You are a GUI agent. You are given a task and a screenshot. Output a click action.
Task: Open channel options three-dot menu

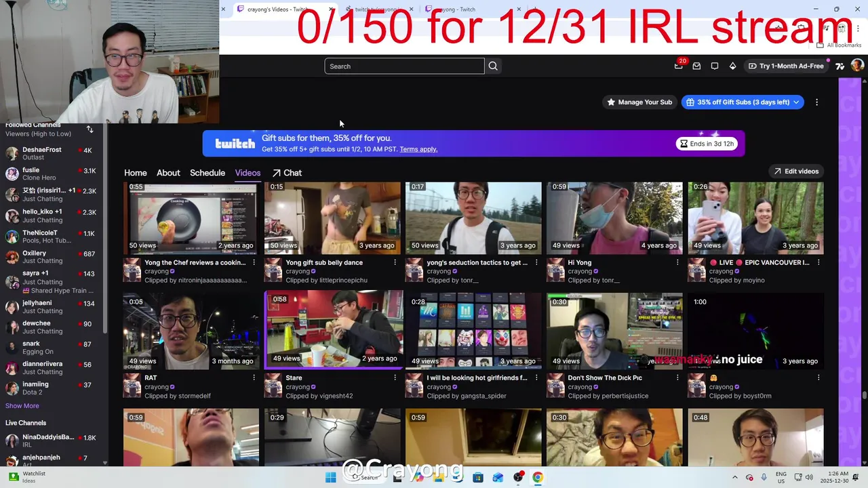pyautogui.click(x=816, y=102)
